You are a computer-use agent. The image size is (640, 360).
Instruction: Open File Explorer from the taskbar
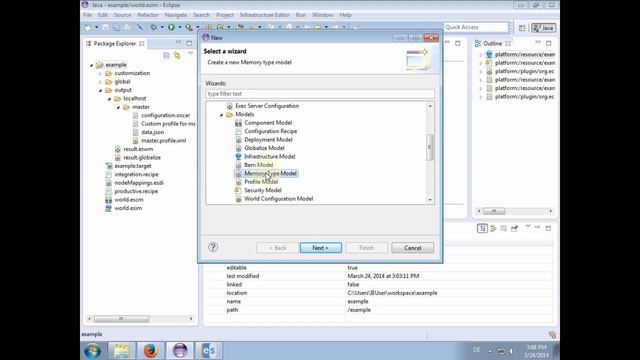click(121, 350)
